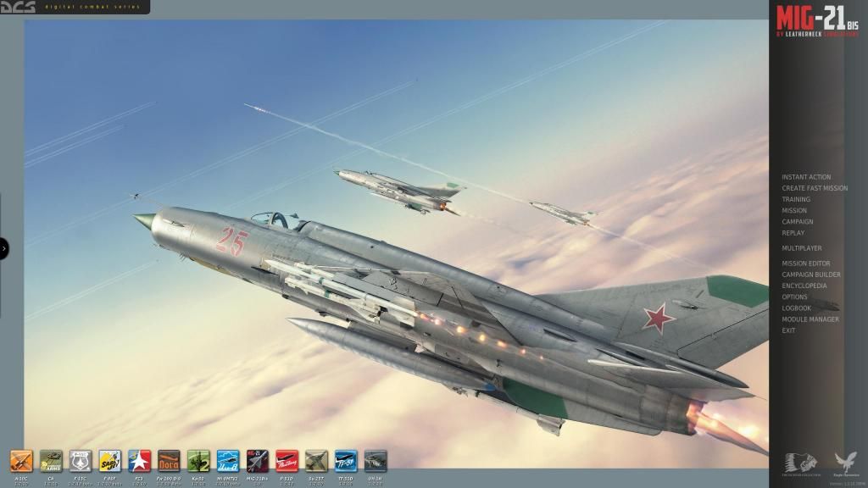Choose the Ka-50 module icon

point(198,461)
